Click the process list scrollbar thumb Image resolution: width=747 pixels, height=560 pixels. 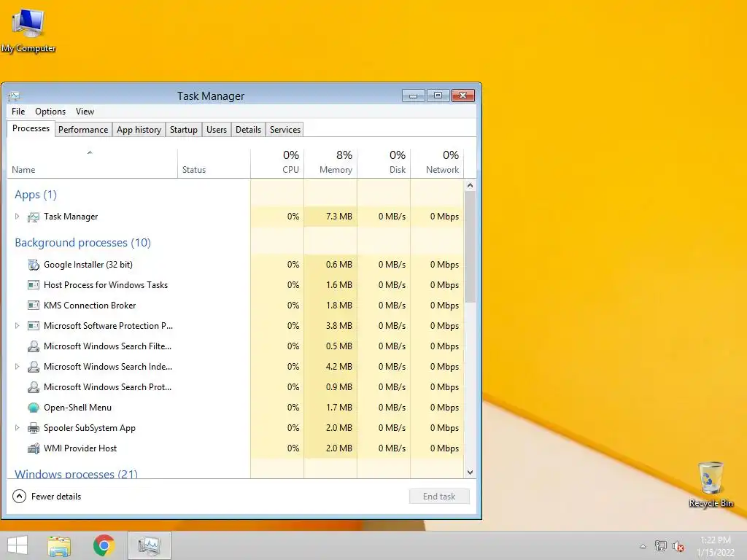(471, 248)
